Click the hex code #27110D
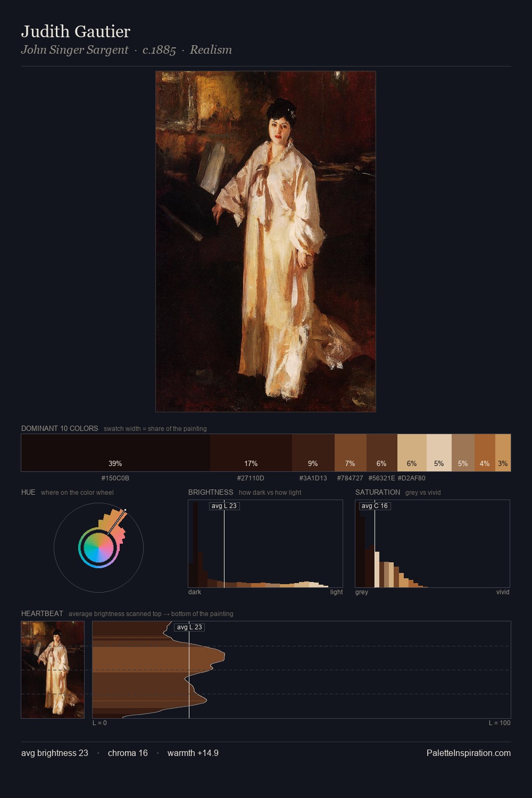 [x=251, y=478]
